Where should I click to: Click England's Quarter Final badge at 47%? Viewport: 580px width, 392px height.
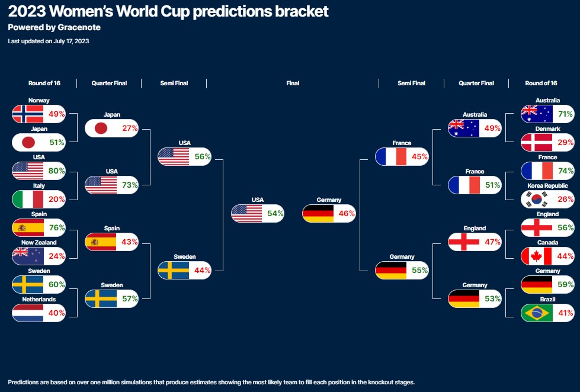[x=475, y=242]
